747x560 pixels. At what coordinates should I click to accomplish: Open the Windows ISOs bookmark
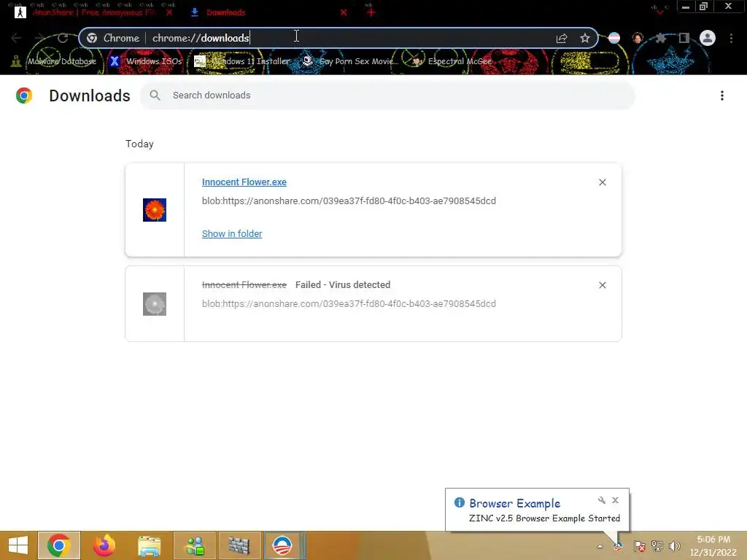(x=145, y=61)
